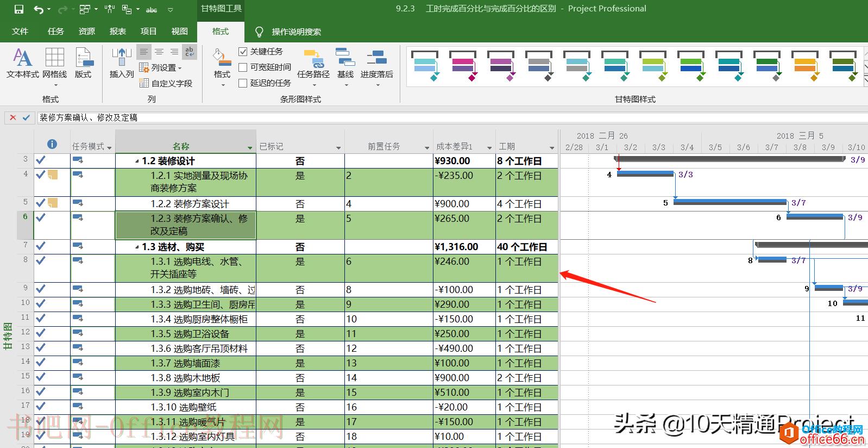Switch to the 视图 ribbon tab
Screen dimensions: 868x448
[x=180, y=32]
